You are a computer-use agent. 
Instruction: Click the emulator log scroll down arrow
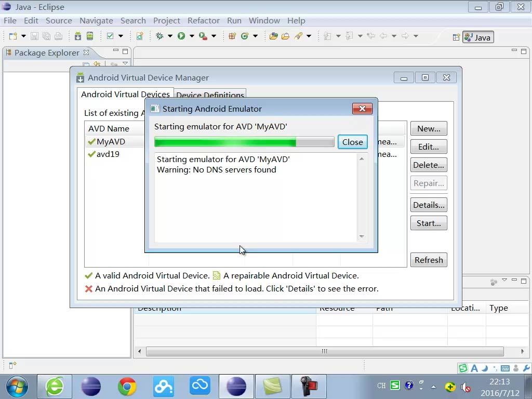pyautogui.click(x=362, y=236)
